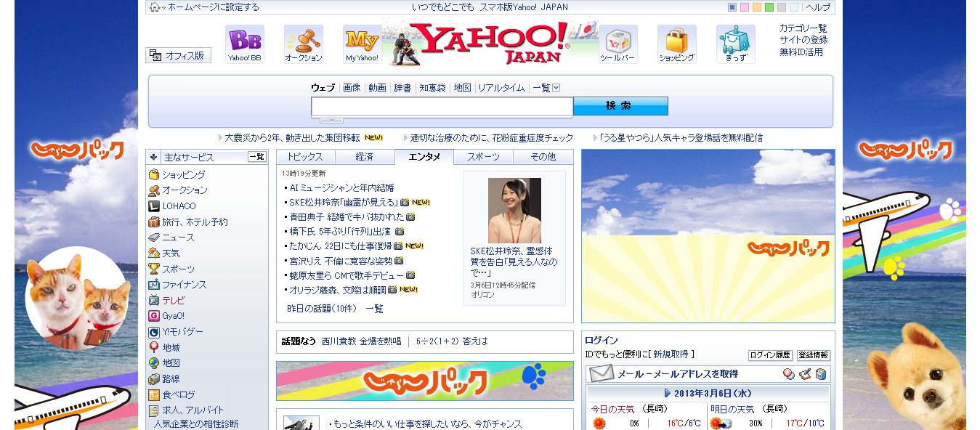Image resolution: width=980 pixels, height=430 pixels.
Task: Click the ログイン履歴 button
Action: [x=770, y=355]
